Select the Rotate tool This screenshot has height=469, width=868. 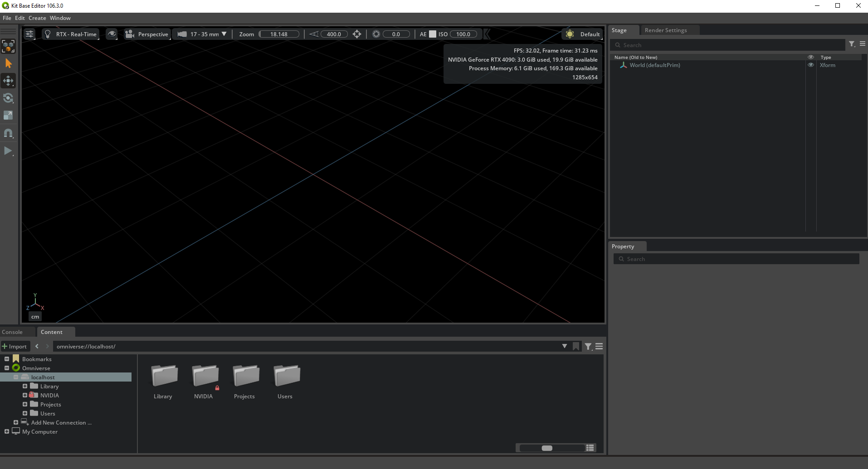pyautogui.click(x=8, y=98)
